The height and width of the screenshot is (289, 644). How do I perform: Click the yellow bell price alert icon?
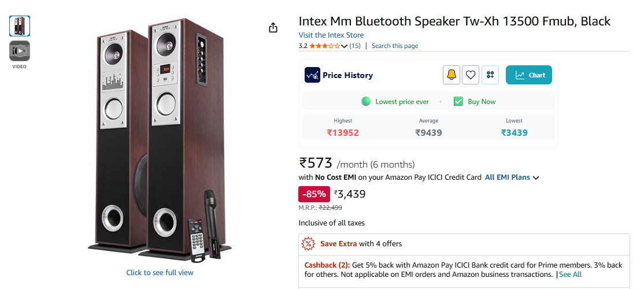[451, 75]
